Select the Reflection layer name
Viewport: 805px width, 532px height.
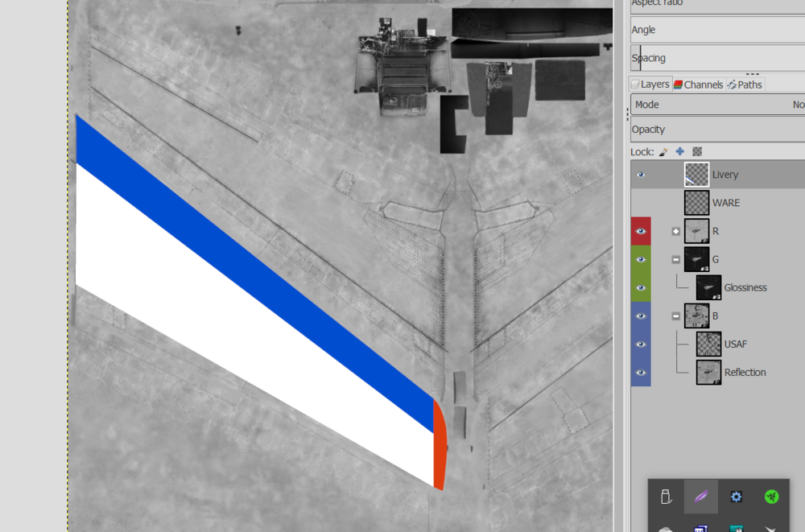(745, 373)
